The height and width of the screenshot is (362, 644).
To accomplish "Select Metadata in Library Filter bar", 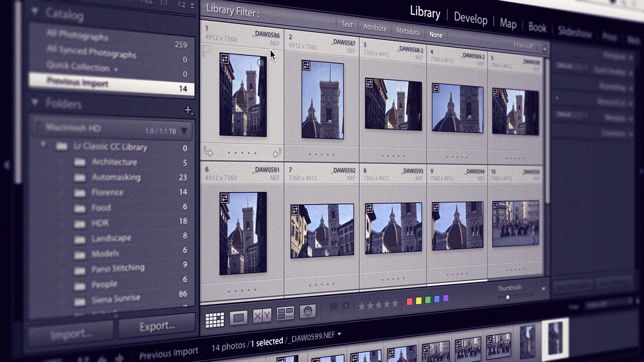I will pyautogui.click(x=408, y=32).
